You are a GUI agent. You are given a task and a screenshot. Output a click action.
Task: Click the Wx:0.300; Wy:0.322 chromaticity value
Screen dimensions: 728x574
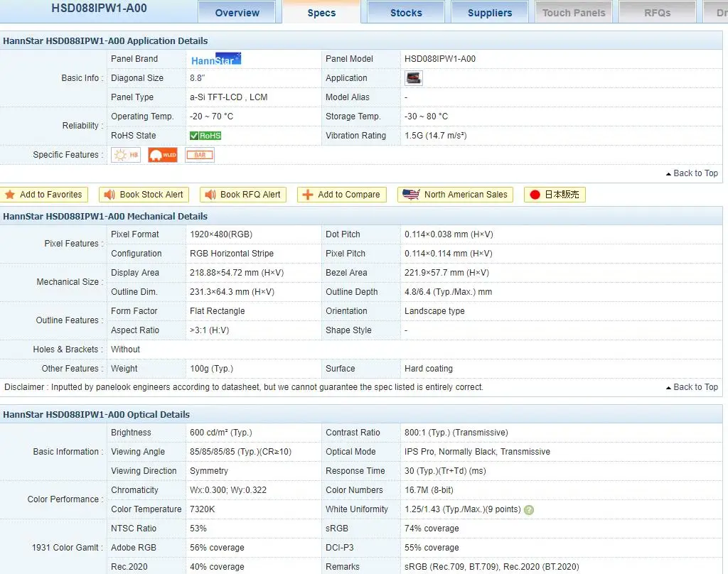pyautogui.click(x=228, y=490)
